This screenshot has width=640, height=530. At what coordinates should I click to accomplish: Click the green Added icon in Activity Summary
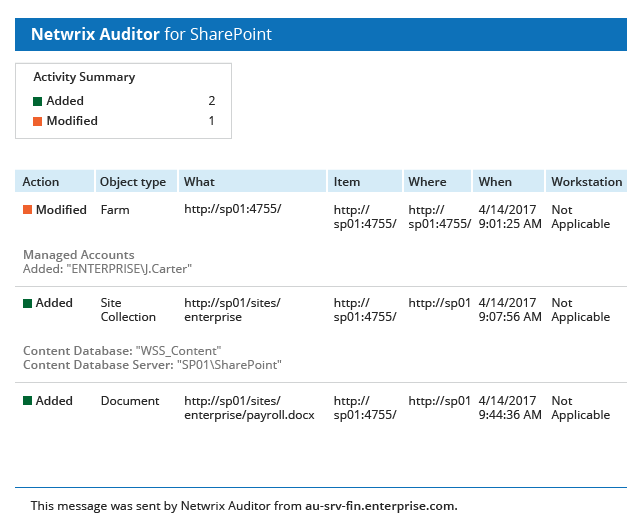tap(38, 101)
